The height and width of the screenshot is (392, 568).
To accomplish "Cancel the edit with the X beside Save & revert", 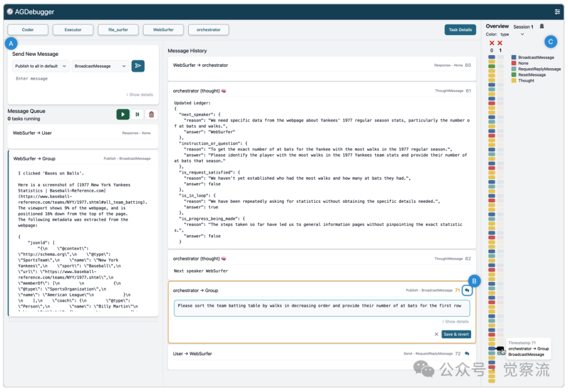I will (x=436, y=334).
